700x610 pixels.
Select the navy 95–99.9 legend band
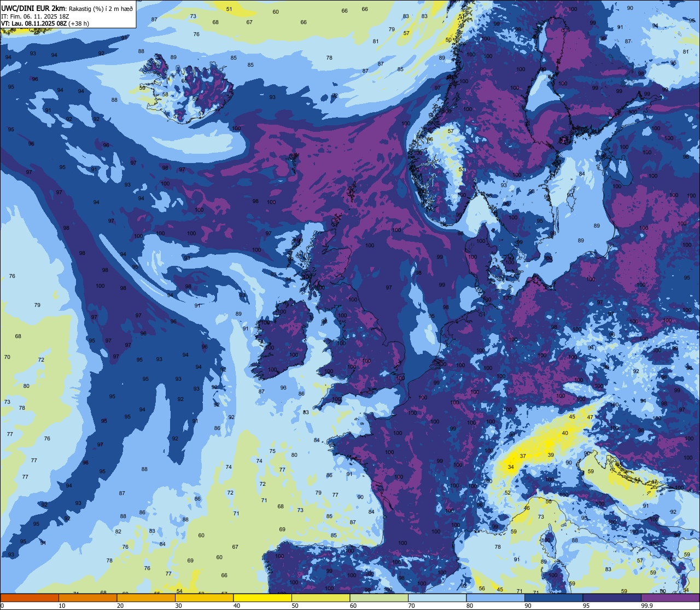(x=612, y=597)
